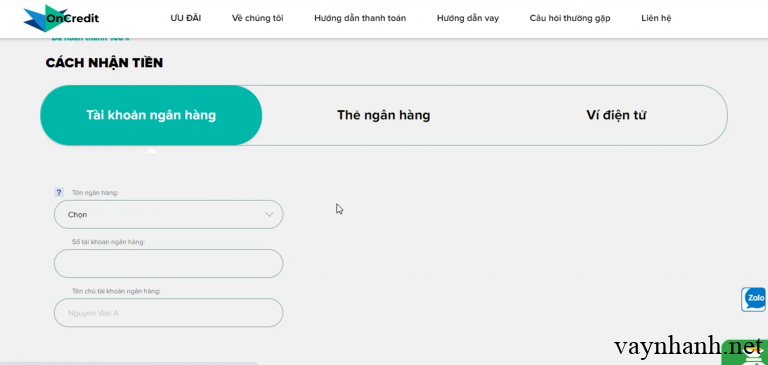Select the Tài khoản ngân hàng tab
This screenshot has height=365, width=768.
(151, 116)
